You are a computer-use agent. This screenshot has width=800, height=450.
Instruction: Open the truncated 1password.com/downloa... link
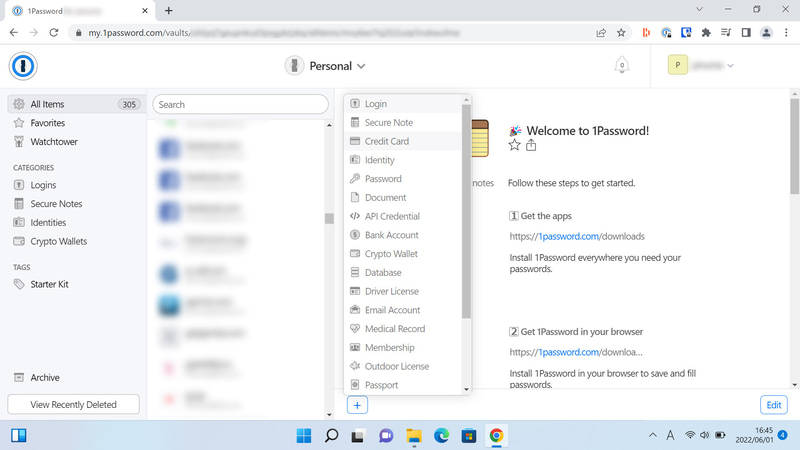click(576, 352)
